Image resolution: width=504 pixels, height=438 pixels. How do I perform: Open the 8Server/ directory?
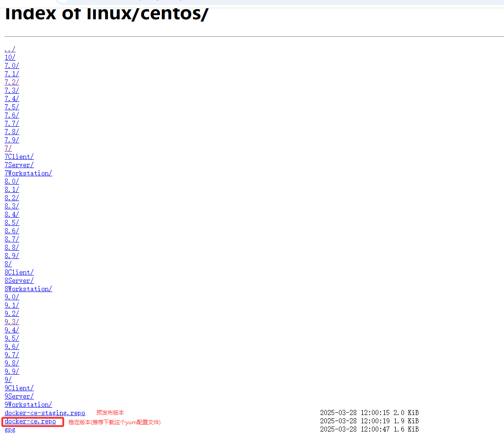(x=19, y=281)
